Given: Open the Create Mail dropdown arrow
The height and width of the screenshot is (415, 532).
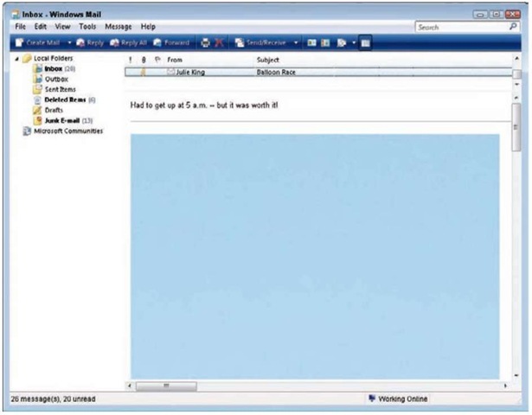Looking at the screenshot, I should 69,42.
